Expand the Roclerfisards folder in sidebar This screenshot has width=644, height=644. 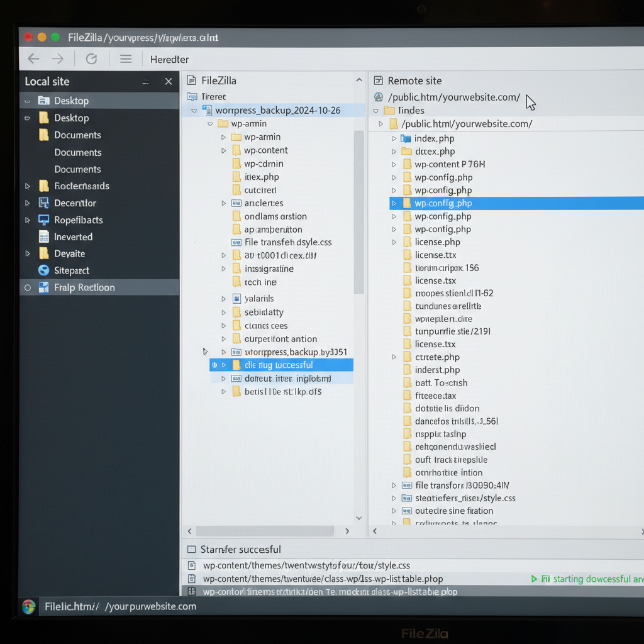coord(28,186)
